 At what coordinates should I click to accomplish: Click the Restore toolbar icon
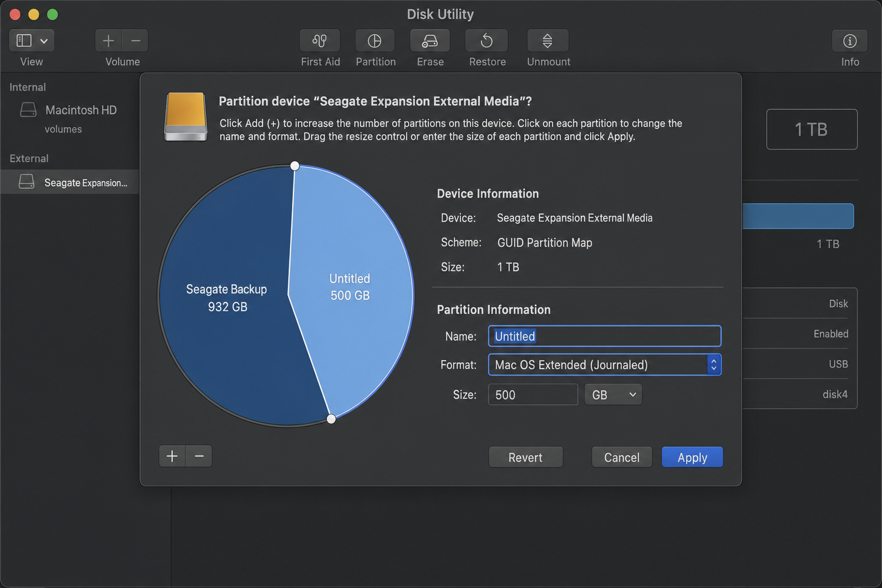coord(486,41)
